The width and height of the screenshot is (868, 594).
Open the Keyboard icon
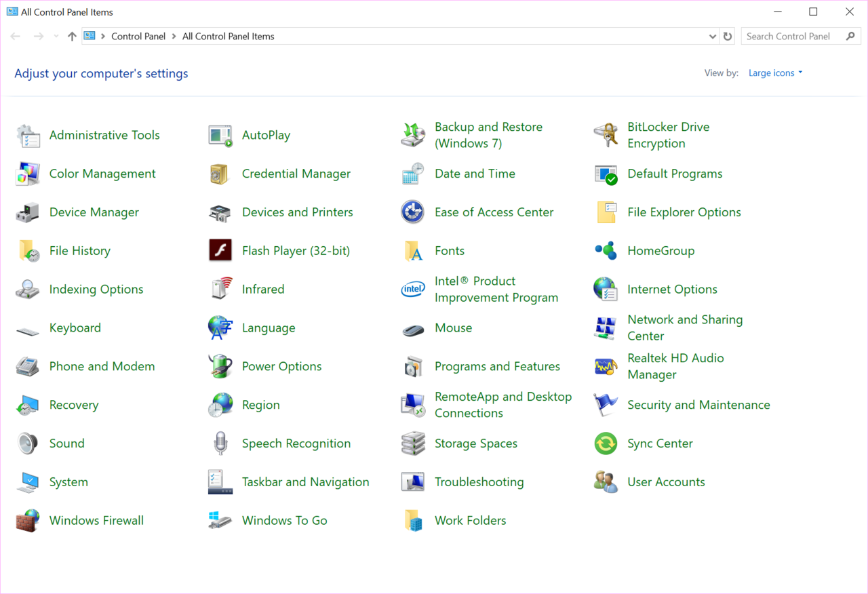pyautogui.click(x=28, y=332)
